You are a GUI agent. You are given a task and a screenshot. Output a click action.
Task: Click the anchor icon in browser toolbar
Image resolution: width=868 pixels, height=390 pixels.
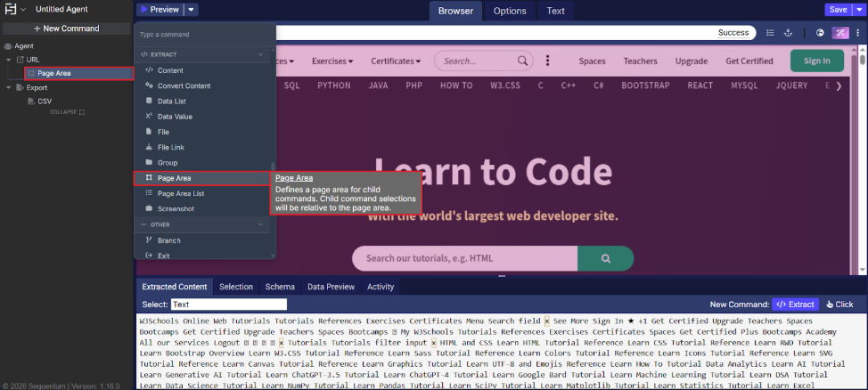[788, 33]
